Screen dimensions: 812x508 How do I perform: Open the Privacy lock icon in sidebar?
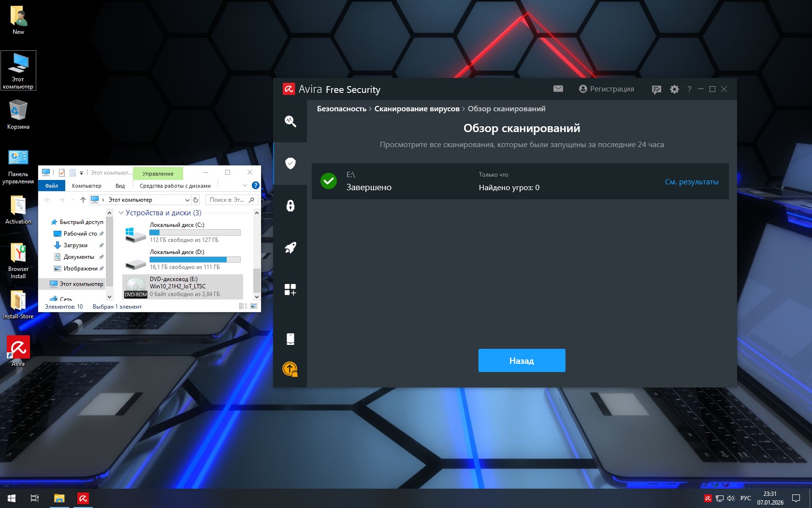point(290,206)
